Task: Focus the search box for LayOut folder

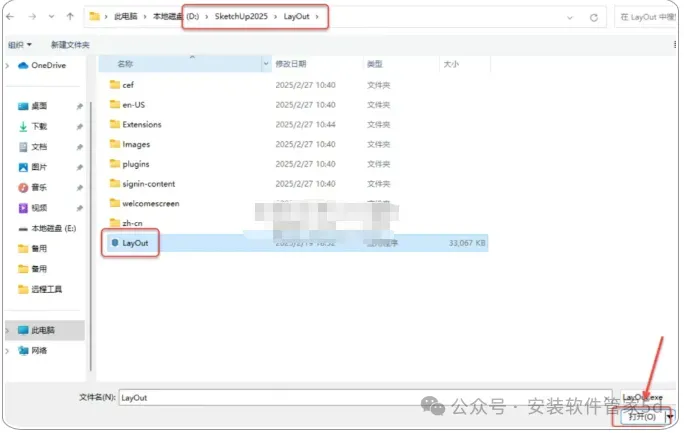Action: tap(646, 17)
